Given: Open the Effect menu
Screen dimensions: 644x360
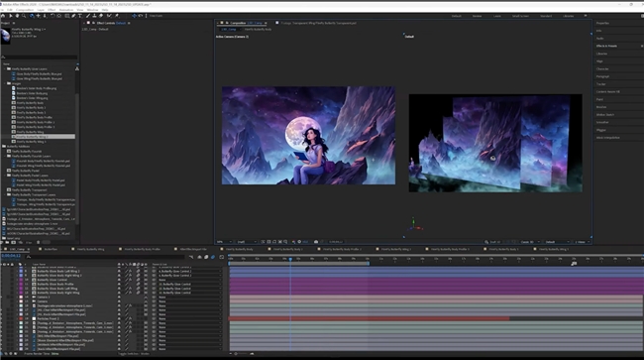Looking at the screenshot, I should coord(52,10).
